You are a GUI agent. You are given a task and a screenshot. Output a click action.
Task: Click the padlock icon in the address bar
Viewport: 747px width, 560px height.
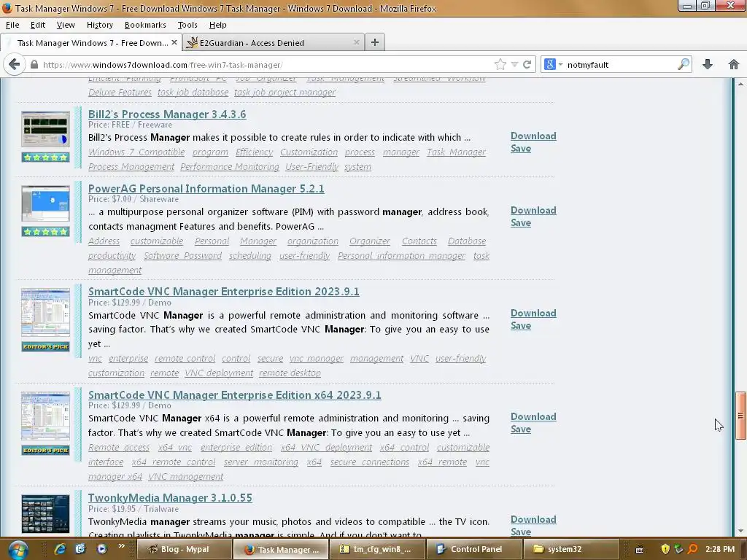(34, 64)
